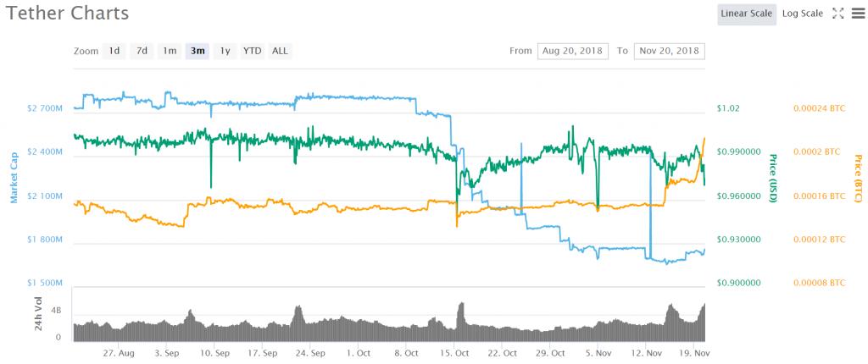
Task: Click the Market Cap axis title
Action: click(14, 178)
